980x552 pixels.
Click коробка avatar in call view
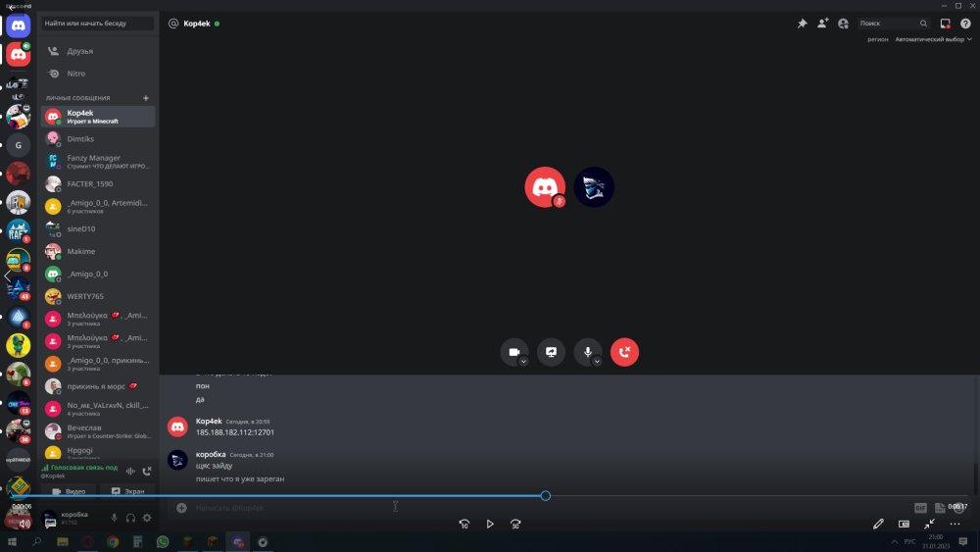(594, 187)
